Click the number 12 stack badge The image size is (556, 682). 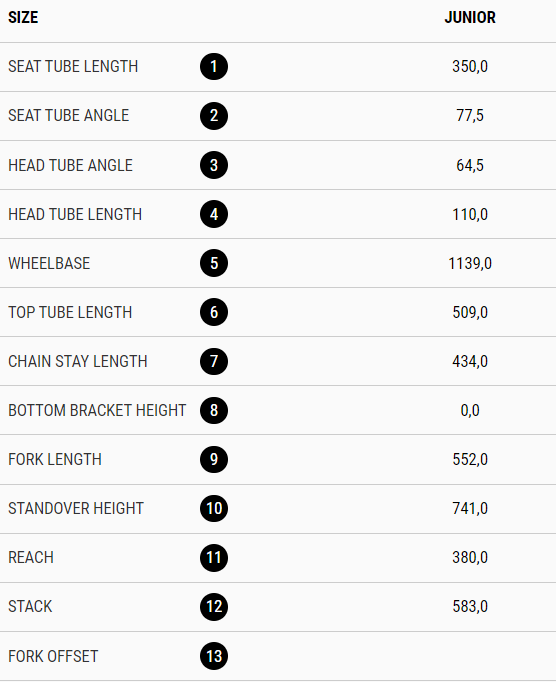click(x=214, y=607)
